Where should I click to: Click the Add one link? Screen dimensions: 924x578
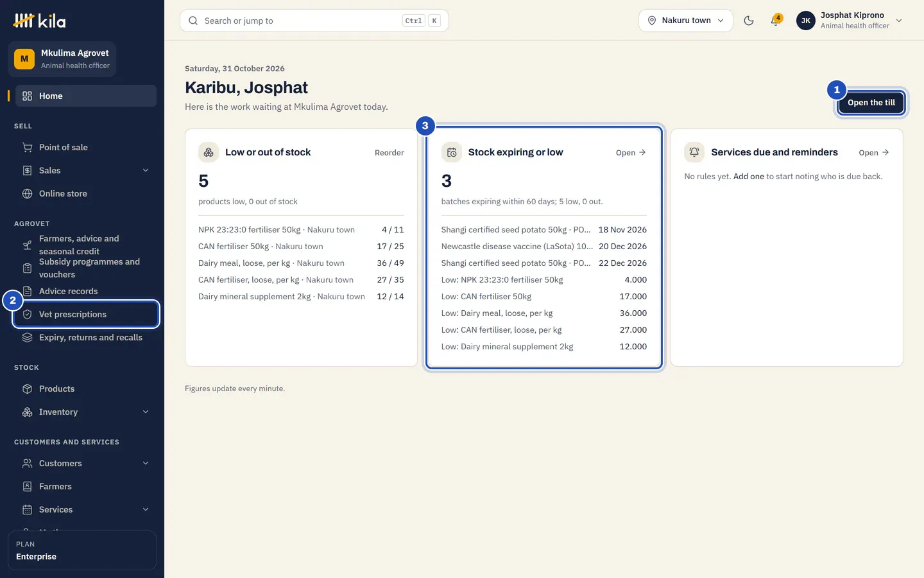(x=749, y=177)
